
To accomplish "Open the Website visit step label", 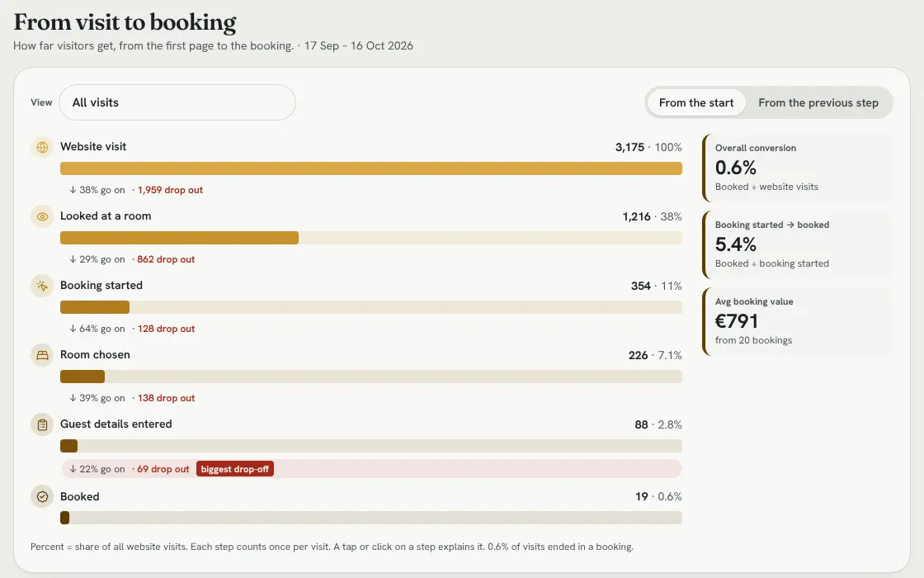I will pyautogui.click(x=93, y=146).
